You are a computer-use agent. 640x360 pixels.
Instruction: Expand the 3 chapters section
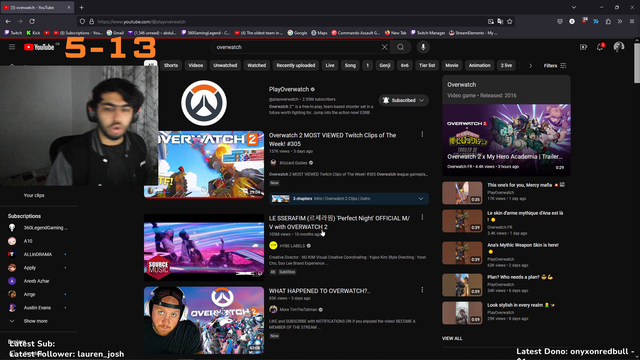tap(349, 199)
